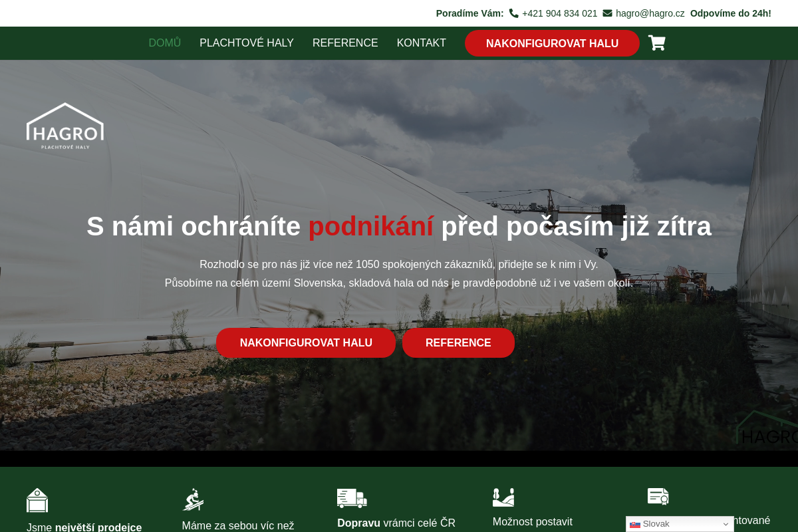Open the PLACHTOVÉ HALY menu item
Screen dimensions: 798x532
[x=246, y=43]
